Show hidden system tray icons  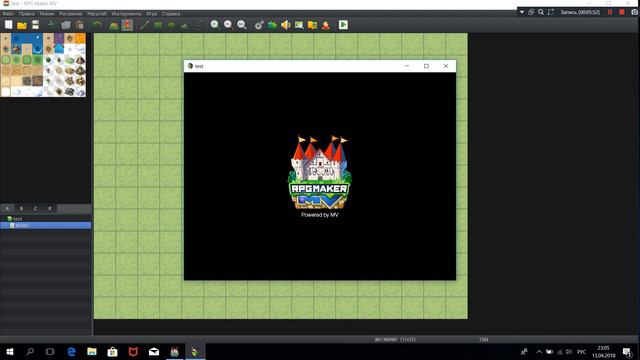[x=539, y=351]
